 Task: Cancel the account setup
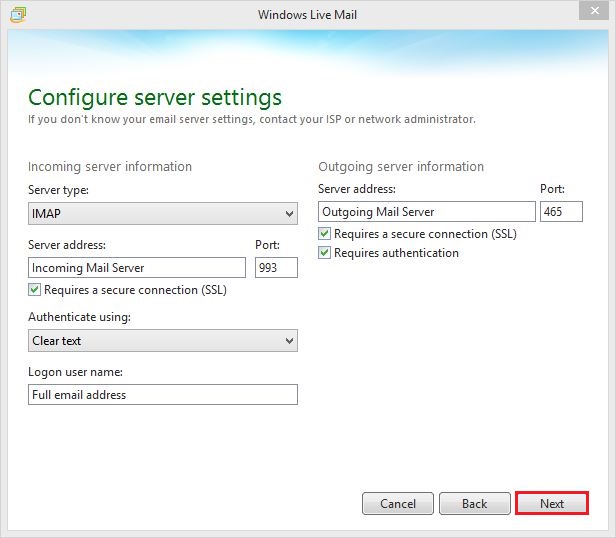(x=398, y=503)
